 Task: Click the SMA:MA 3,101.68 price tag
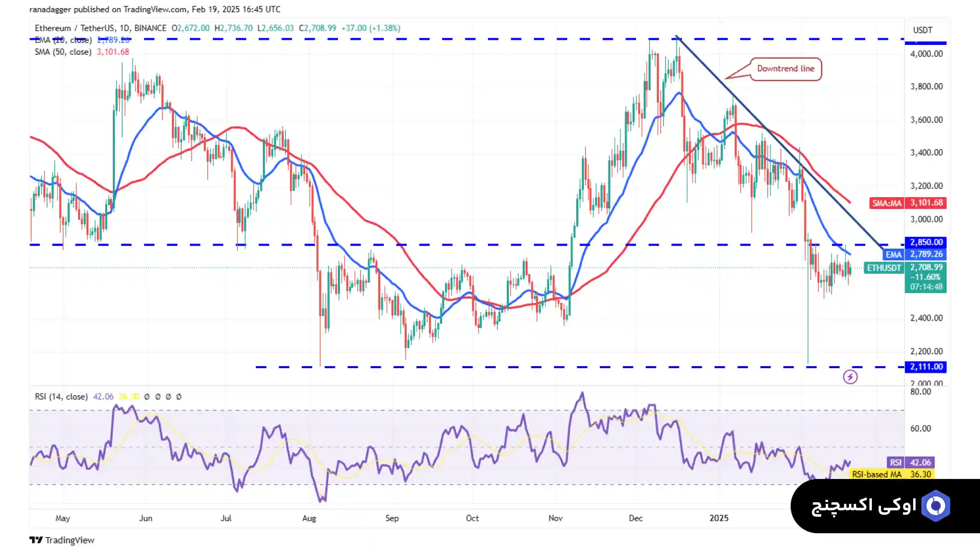908,203
